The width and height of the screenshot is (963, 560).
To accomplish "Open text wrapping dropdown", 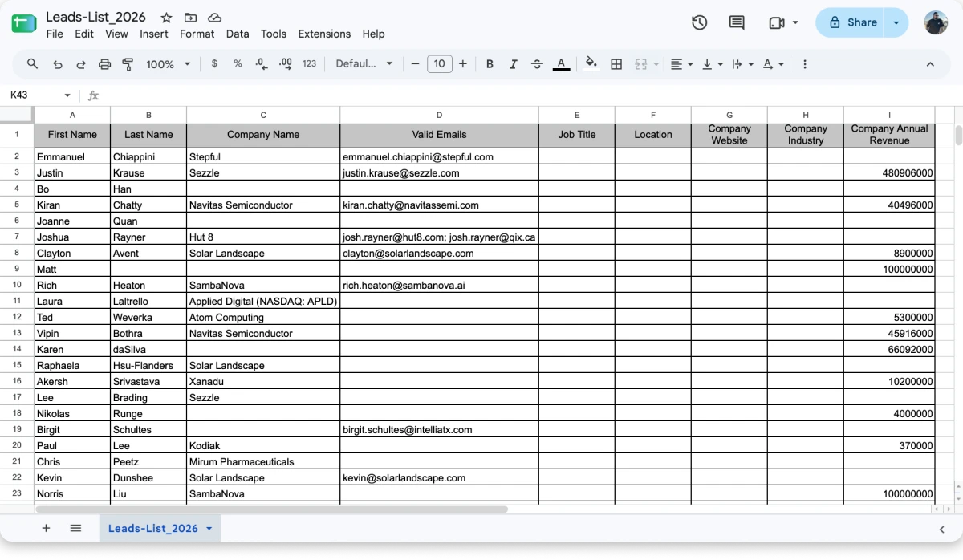I will click(x=742, y=64).
